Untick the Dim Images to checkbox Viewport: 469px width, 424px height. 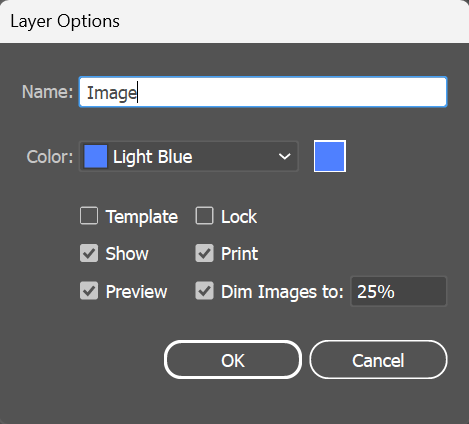coord(204,291)
